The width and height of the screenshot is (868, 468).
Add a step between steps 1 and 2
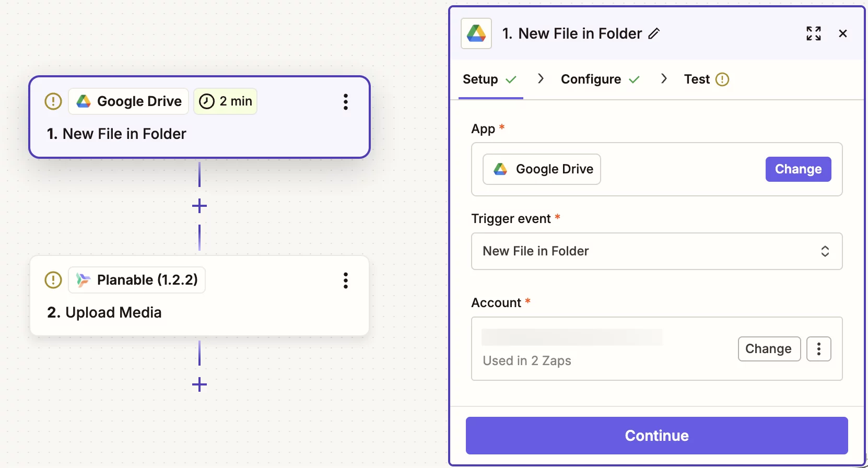(x=200, y=206)
